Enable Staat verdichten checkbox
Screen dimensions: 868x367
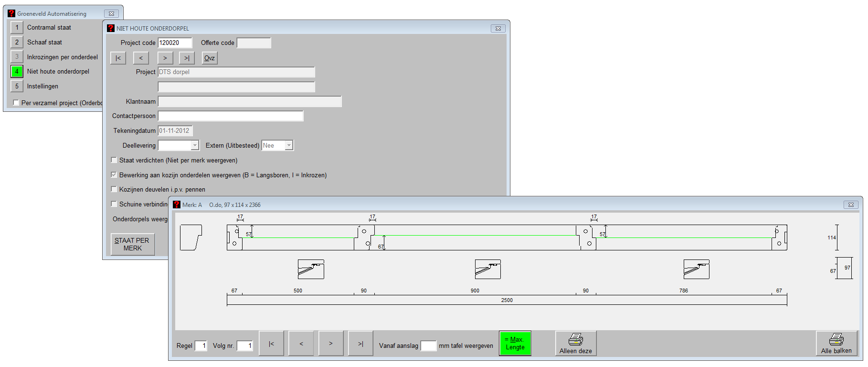pos(114,160)
